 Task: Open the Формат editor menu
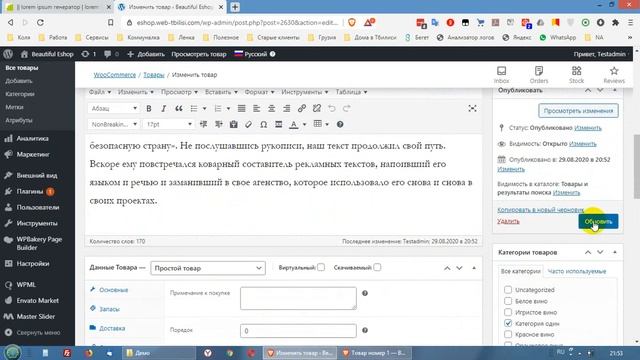click(259, 92)
